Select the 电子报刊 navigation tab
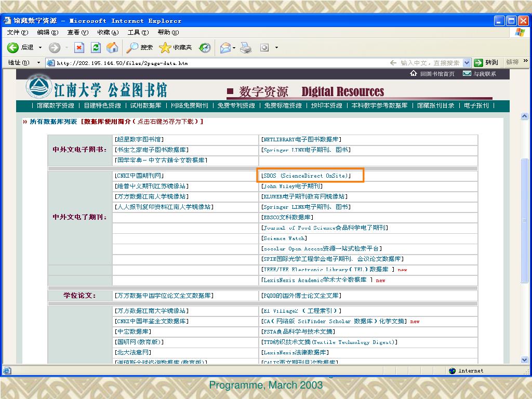 [476, 105]
